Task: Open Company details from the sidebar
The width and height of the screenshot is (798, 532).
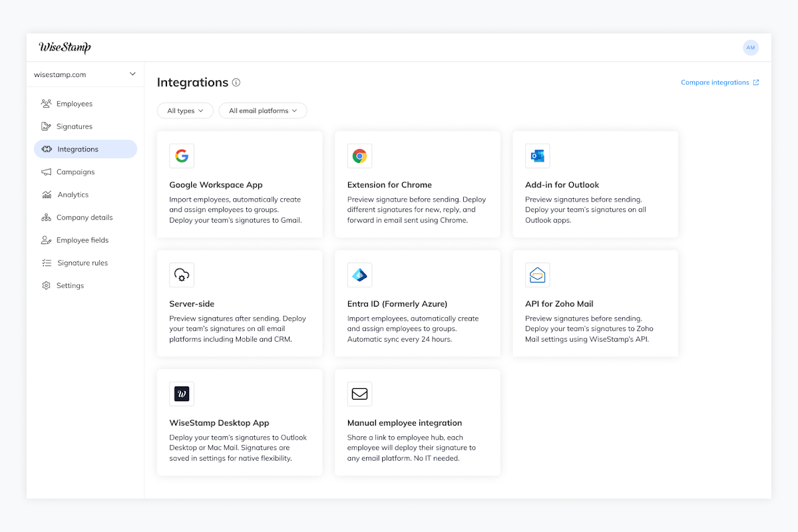Action: tap(85, 217)
